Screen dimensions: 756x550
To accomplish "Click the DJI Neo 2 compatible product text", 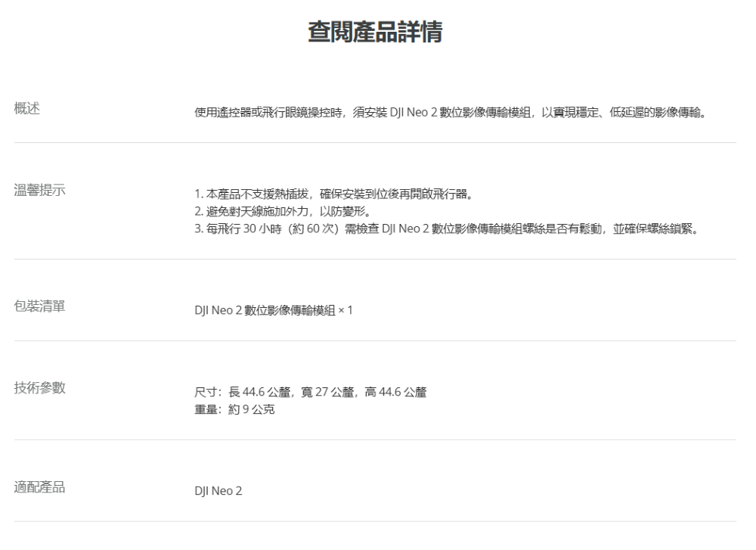I will click(x=218, y=491).
